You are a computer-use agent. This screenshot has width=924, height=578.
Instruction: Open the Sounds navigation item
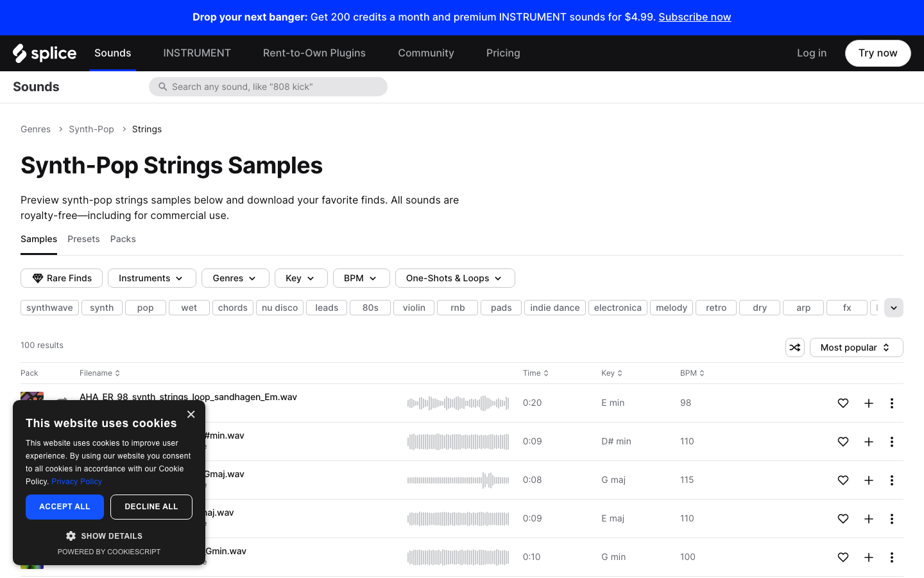pos(113,53)
